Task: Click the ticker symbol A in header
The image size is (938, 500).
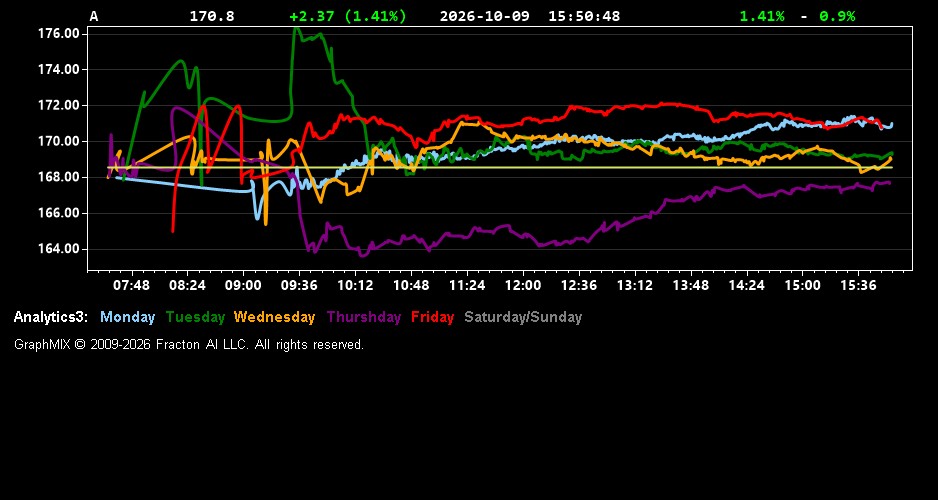Action: 94,16
